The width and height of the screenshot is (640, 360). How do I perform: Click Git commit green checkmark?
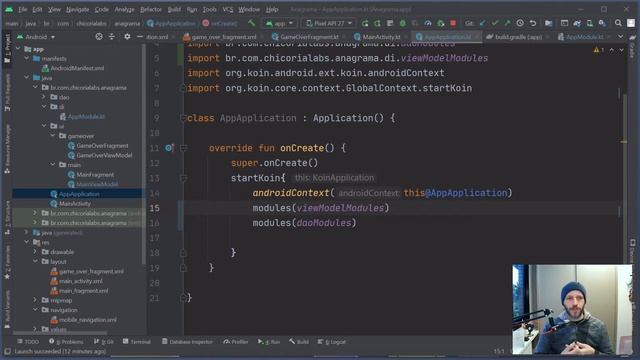tap(495, 23)
